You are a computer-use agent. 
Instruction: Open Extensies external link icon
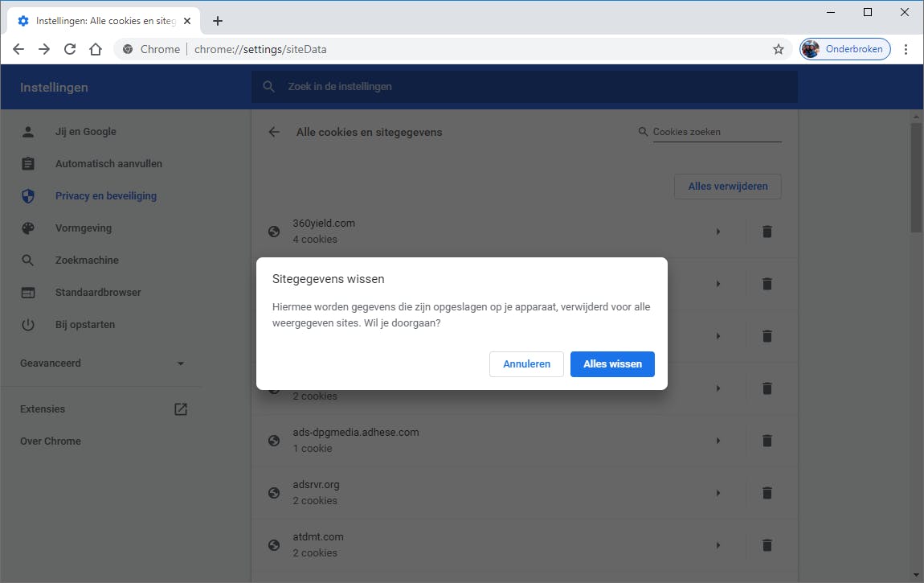181,409
